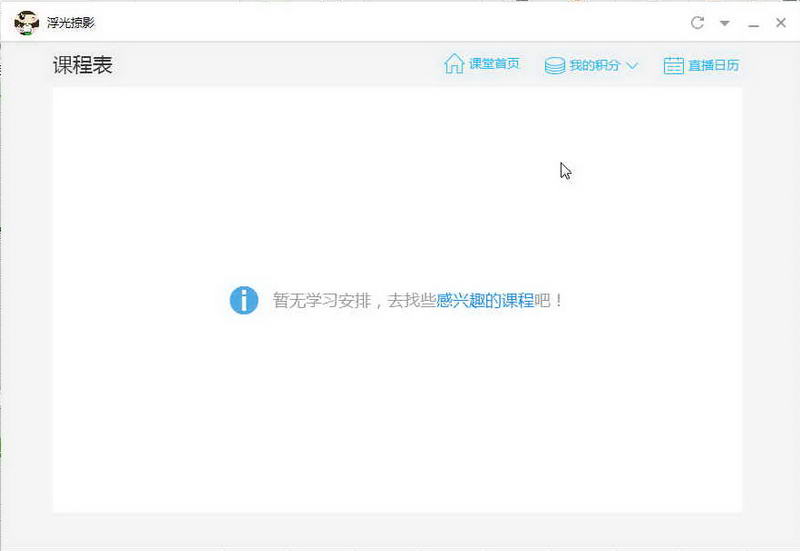This screenshot has width=800, height=551.
Task: Go to 课堂首页 link
Action: pos(494,64)
